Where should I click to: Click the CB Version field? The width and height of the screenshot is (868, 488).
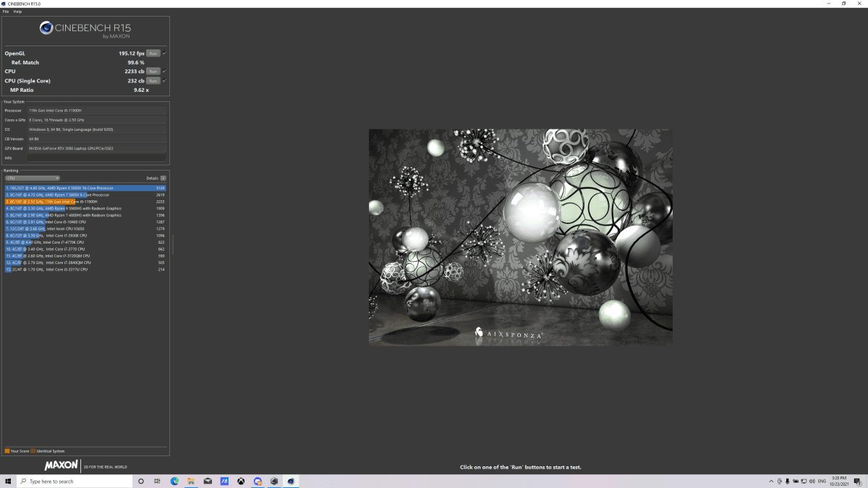click(x=96, y=139)
